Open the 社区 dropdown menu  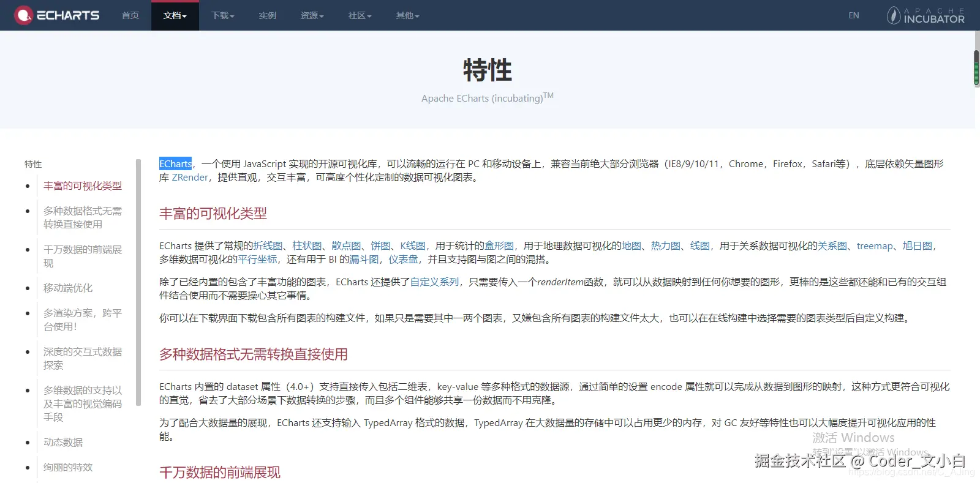[x=360, y=15]
